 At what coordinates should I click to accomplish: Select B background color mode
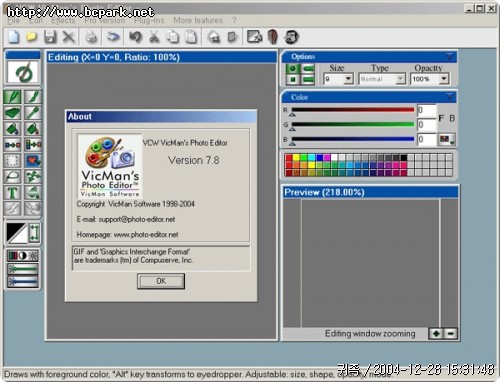point(452,118)
